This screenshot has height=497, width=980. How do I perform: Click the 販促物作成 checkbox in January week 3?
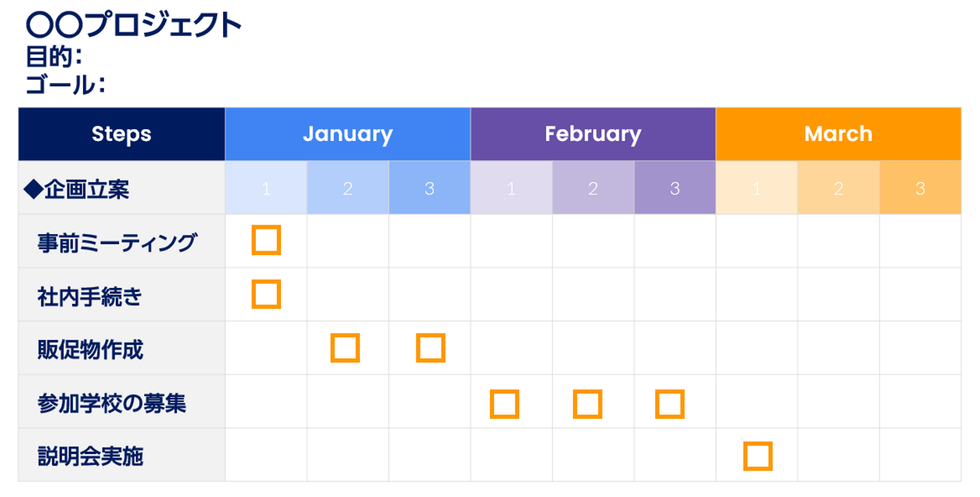[x=431, y=348]
